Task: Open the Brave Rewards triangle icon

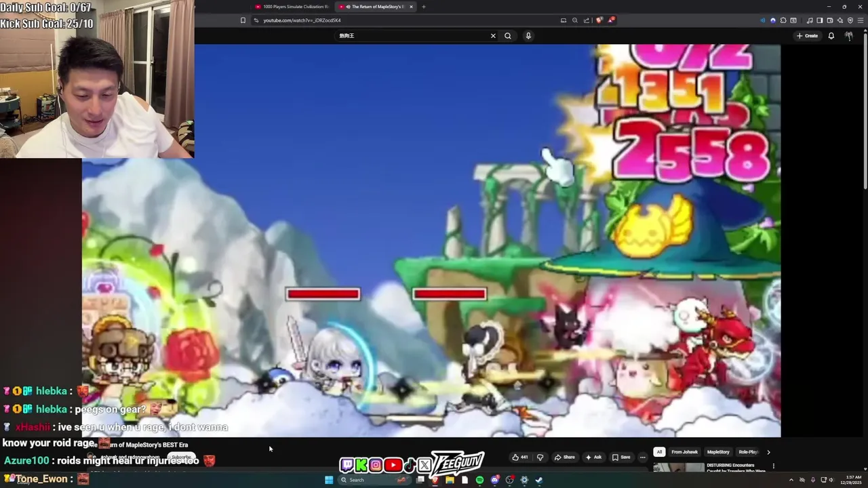Action: [612, 20]
